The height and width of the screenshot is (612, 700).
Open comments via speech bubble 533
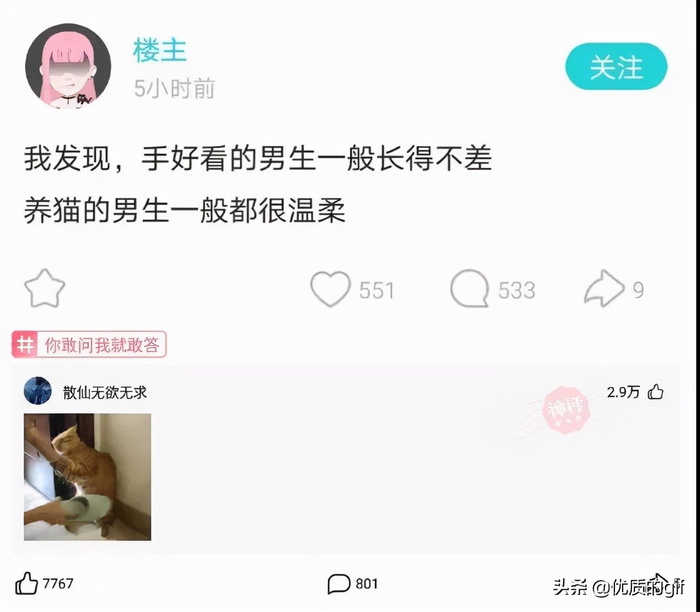pyautogui.click(x=469, y=289)
